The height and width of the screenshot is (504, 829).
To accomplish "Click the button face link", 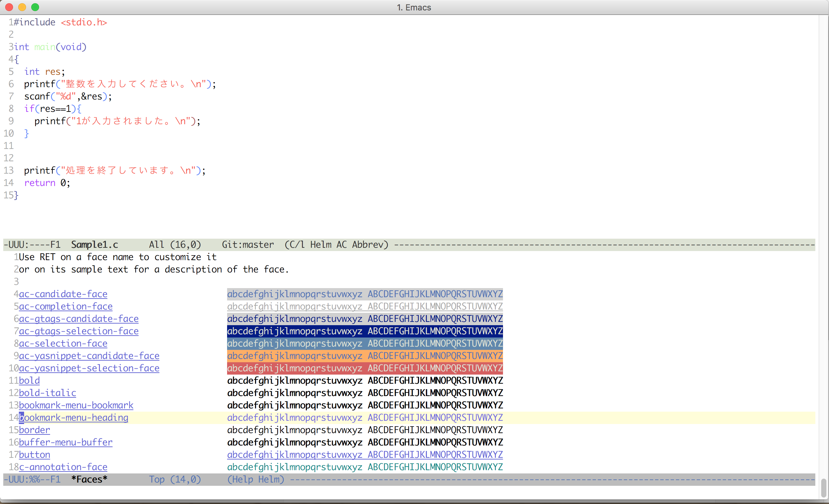I will pyautogui.click(x=34, y=455).
